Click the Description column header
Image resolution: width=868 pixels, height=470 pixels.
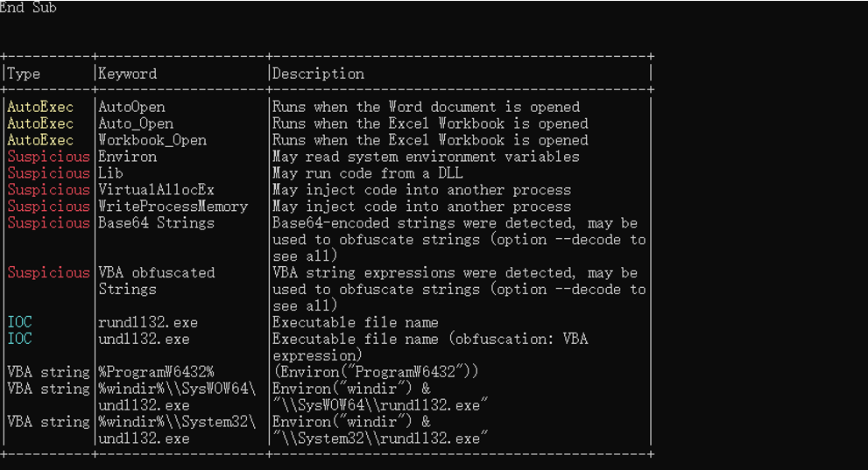(x=318, y=74)
